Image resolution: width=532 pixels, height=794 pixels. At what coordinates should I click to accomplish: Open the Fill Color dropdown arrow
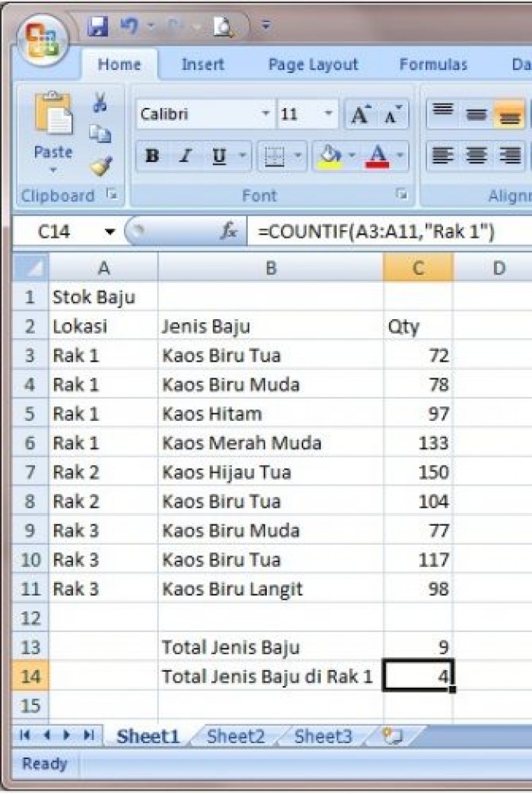352,156
